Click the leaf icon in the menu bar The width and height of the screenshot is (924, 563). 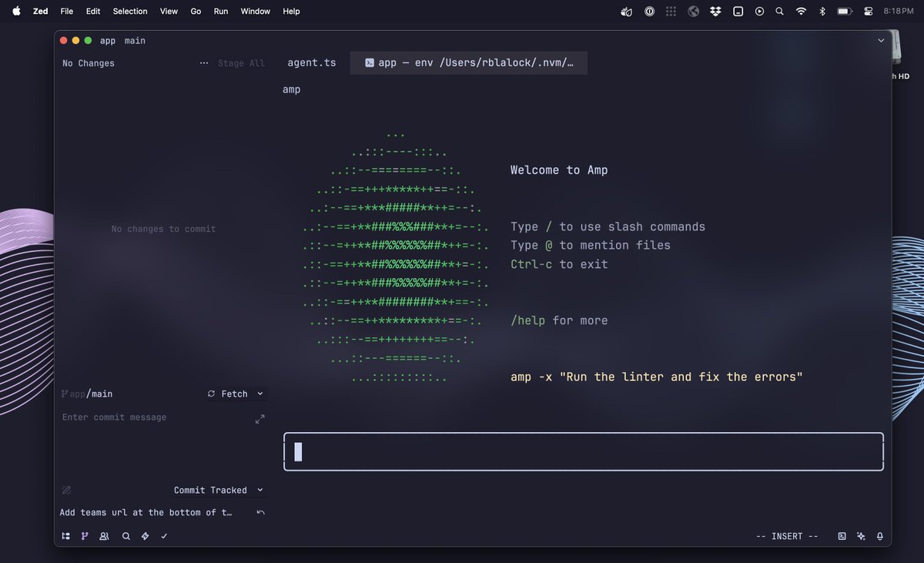pyautogui.click(x=627, y=12)
